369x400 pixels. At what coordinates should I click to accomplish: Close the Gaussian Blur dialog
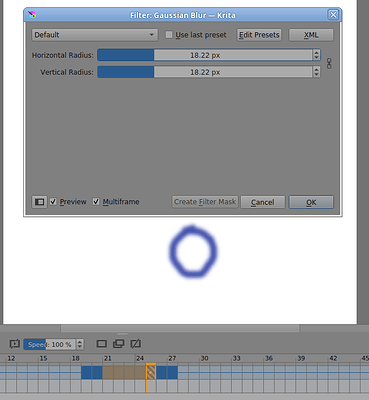pos(333,15)
